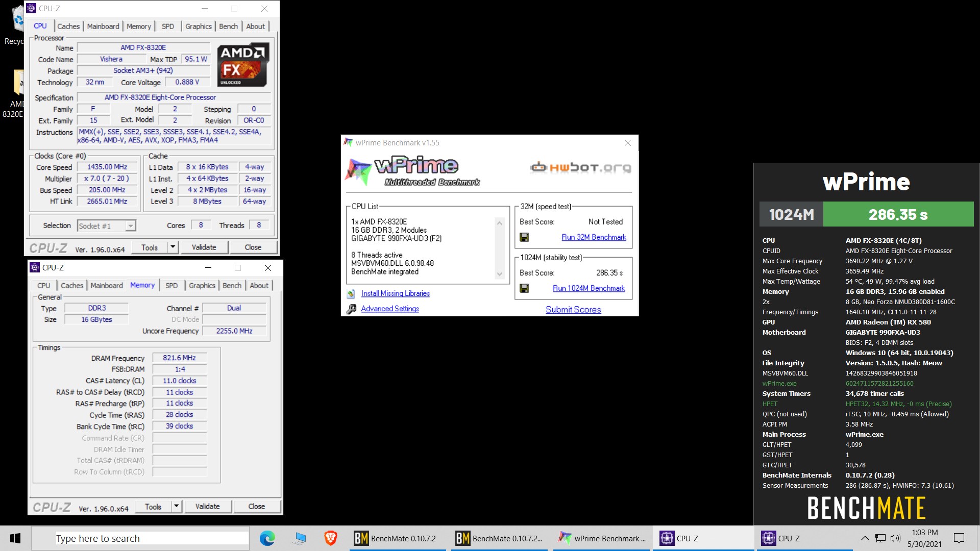This screenshot has height=551, width=980.
Task: Click the Memory CPU-Z window title bar icon
Action: pyautogui.click(x=35, y=268)
